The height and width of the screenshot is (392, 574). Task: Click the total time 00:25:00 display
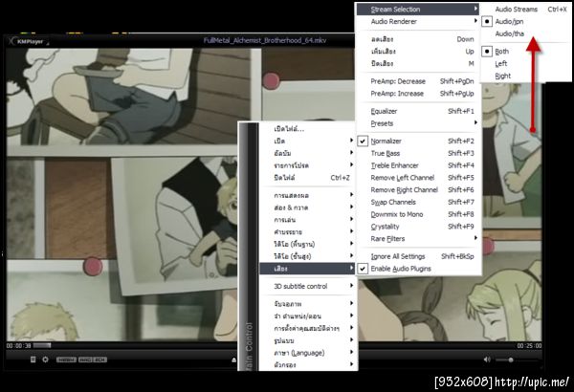(x=529, y=345)
